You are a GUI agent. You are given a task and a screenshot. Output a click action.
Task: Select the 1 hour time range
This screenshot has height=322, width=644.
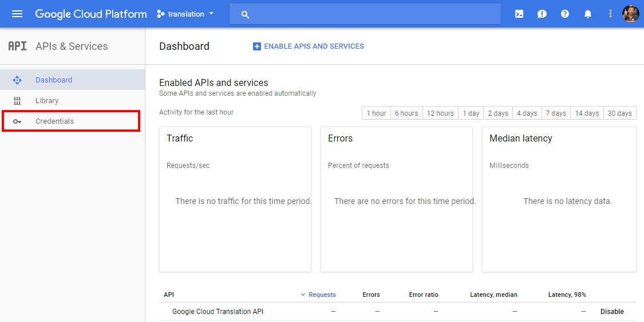coord(376,113)
